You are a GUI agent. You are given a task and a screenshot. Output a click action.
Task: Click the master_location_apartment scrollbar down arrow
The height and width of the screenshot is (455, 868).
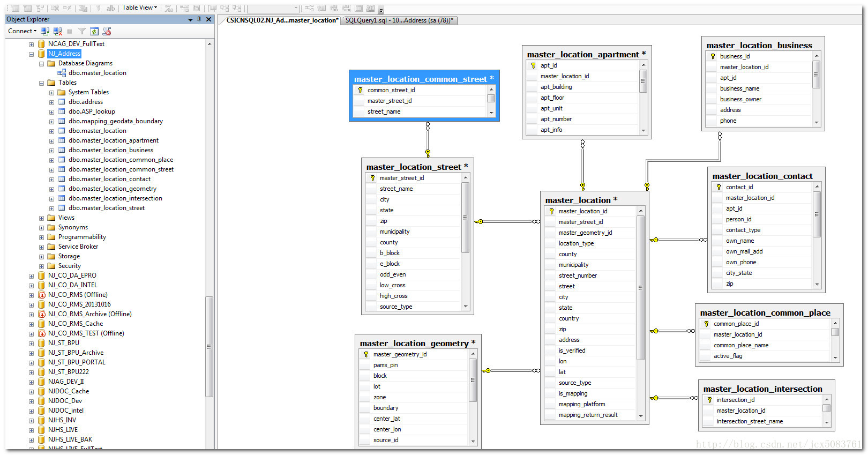coord(643,130)
